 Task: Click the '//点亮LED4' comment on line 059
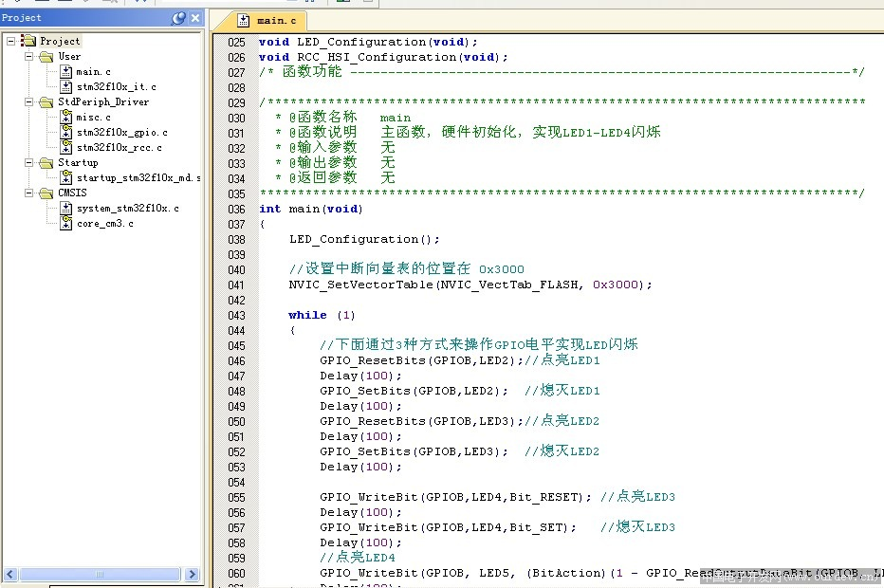pyautogui.click(x=358, y=558)
